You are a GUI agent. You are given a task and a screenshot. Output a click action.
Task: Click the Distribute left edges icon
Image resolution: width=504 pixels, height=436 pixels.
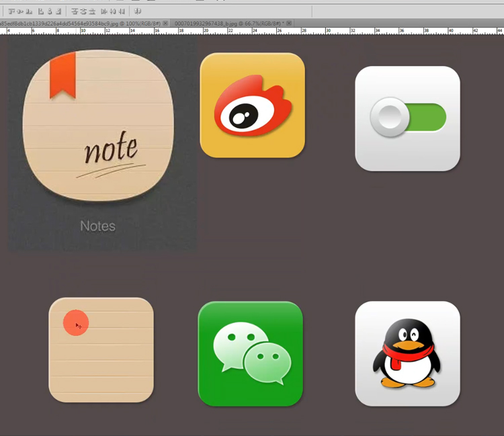[x=103, y=11]
